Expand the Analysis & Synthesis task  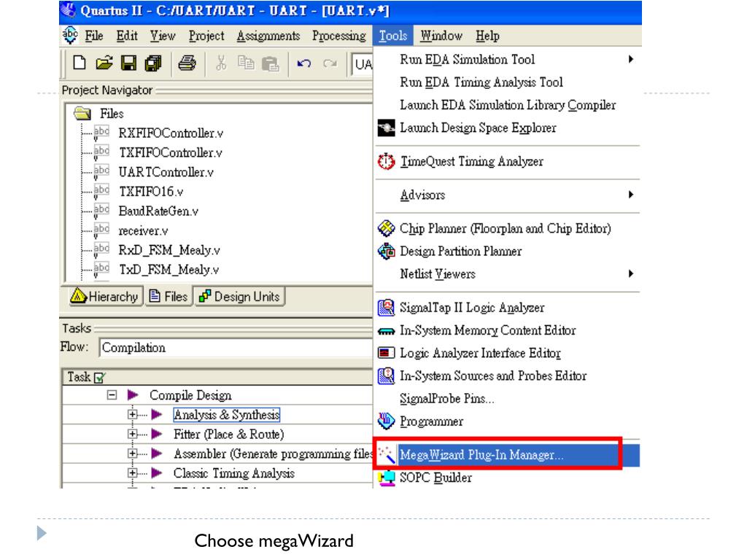pos(133,414)
